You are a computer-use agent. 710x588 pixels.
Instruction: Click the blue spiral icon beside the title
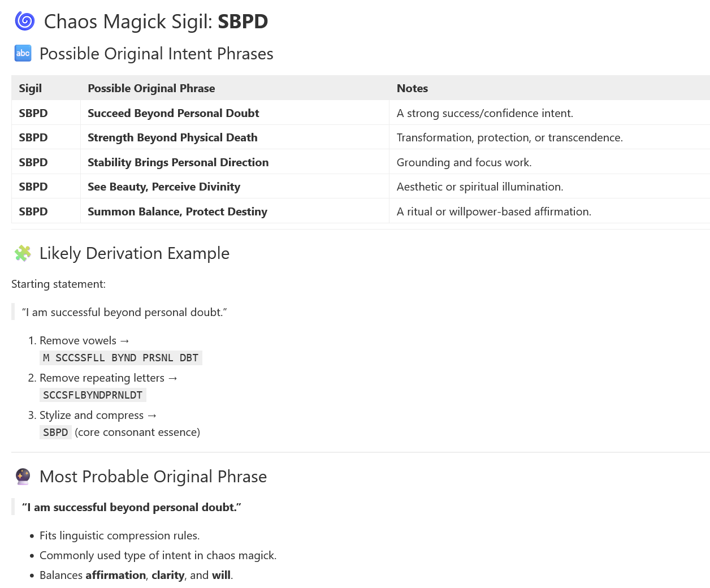(24, 21)
